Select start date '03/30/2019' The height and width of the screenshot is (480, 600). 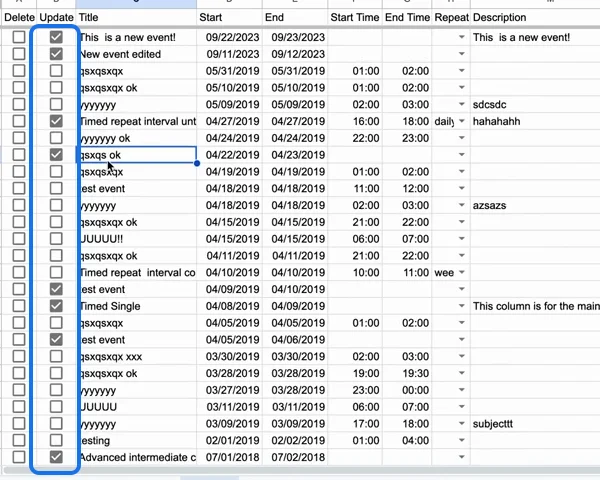(230, 356)
